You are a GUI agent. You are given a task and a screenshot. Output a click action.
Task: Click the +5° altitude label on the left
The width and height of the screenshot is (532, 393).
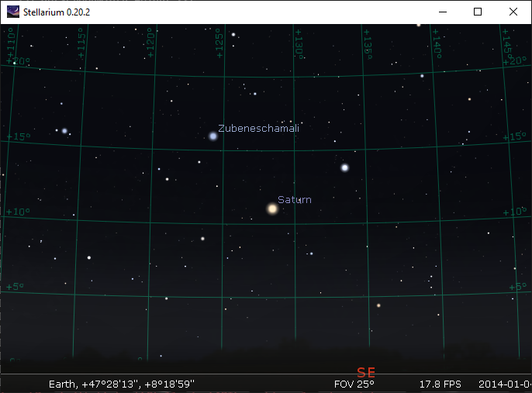(x=17, y=287)
